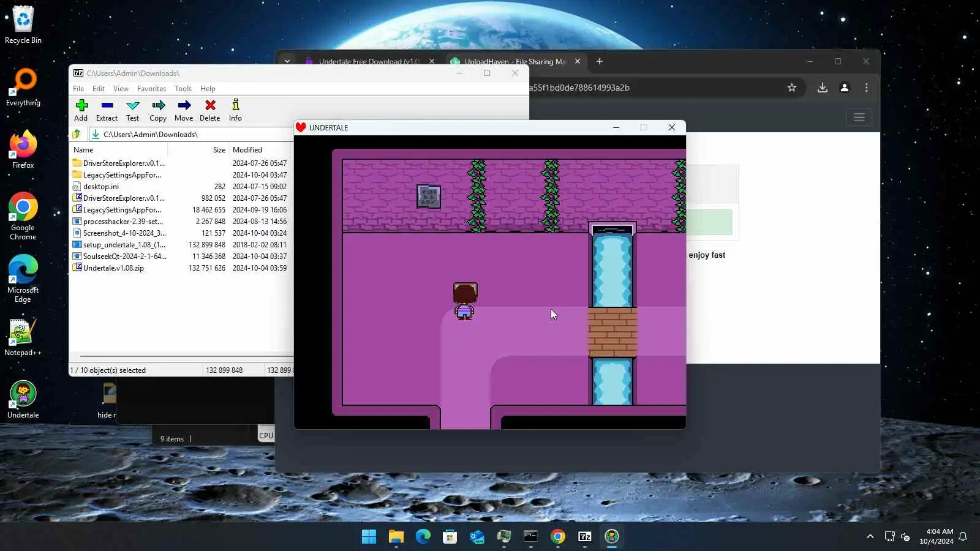The image size is (980, 551).
Task: Open the View menu in 7-Zip
Action: click(121, 89)
